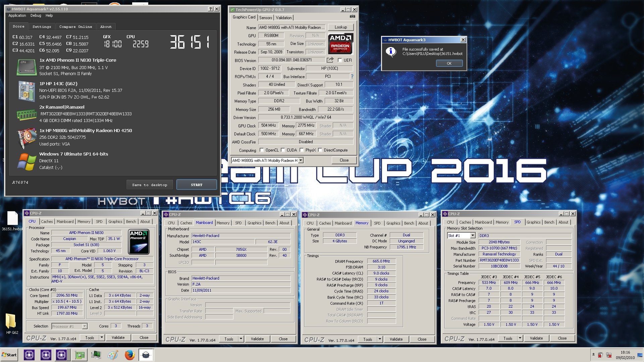The image size is (644, 362).
Task: Click the motherboard icon next to HP 143C
Action: (26, 91)
